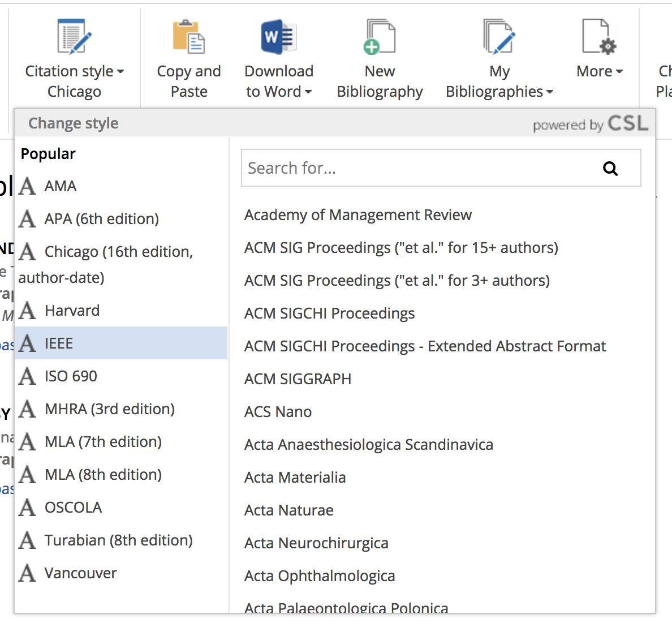The width and height of the screenshot is (672, 636).
Task: Click the A icon beside AMA
Action: (x=27, y=186)
